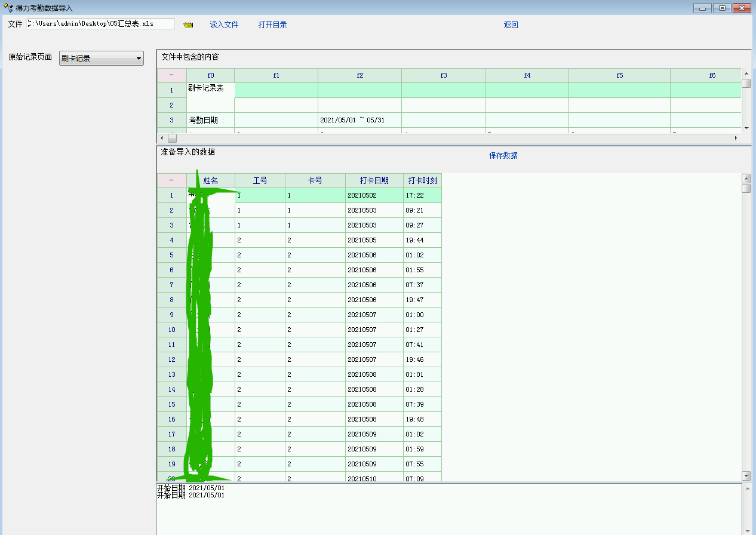
Task: Click the file path input field
Action: [100, 24]
